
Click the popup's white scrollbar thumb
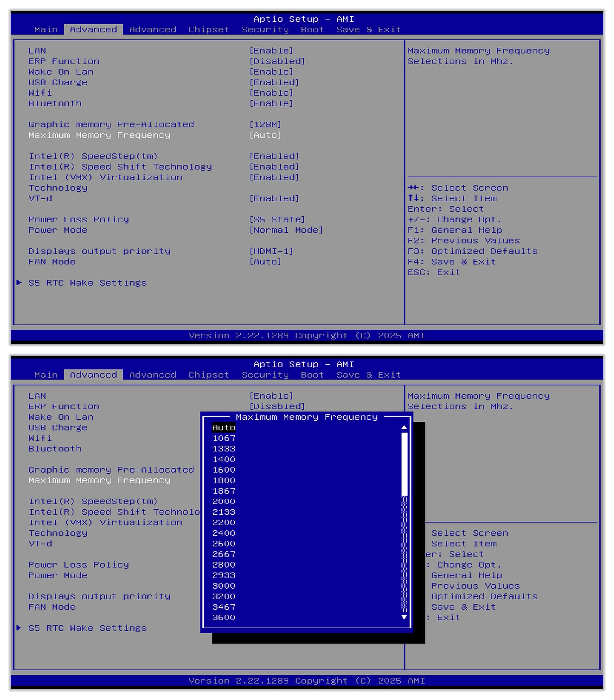click(x=404, y=464)
